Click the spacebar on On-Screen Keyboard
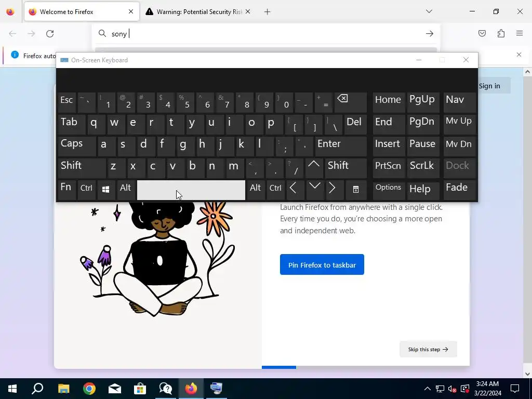The image size is (532, 399). [191, 190]
